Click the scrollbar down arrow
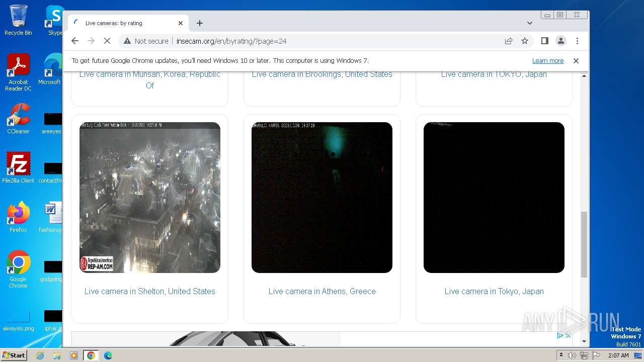Screen dimensions: 644x362 (x=584, y=342)
